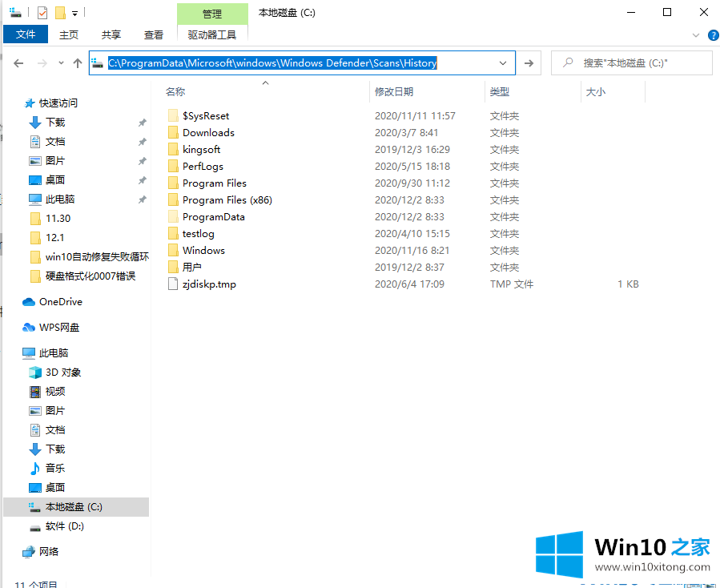
Task: Select the 用户 folder
Action: click(191, 268)
